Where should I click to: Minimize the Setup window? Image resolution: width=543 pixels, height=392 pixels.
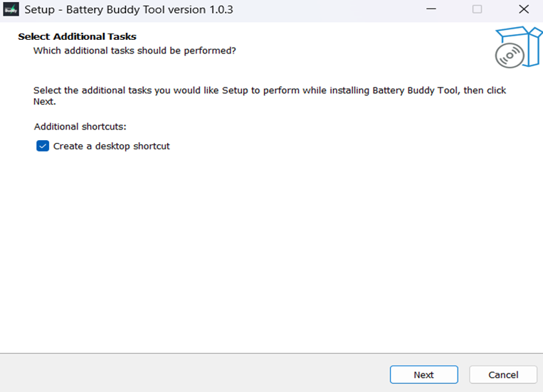pyautogui.click(x=431, y=10)
